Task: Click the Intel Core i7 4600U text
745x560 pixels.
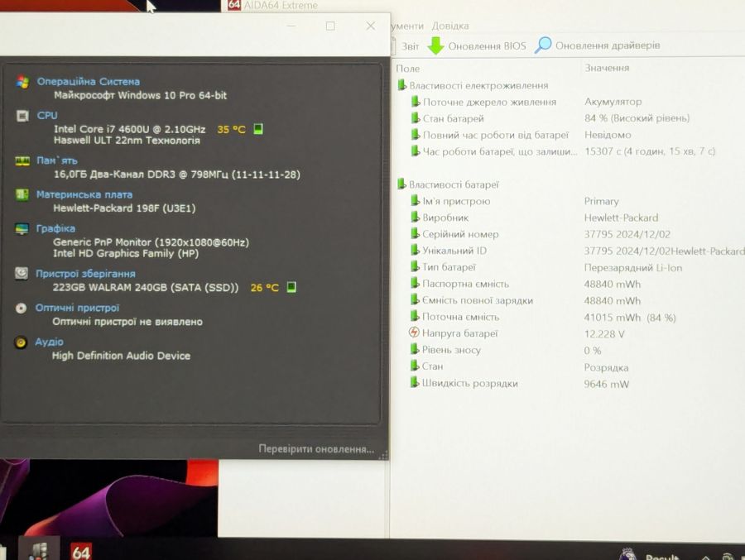Action: (x=130, y=129)
